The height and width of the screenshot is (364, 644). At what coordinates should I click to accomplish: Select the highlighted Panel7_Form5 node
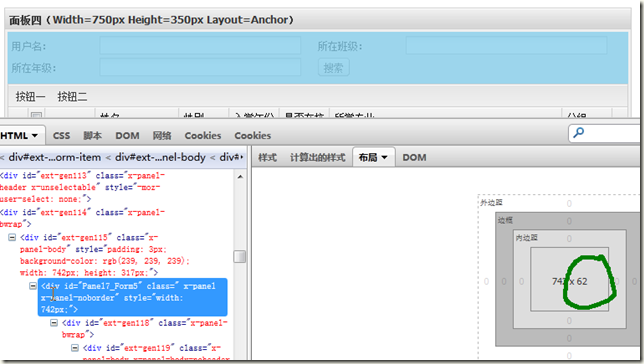pyautogui.click(x=132, y=297)
